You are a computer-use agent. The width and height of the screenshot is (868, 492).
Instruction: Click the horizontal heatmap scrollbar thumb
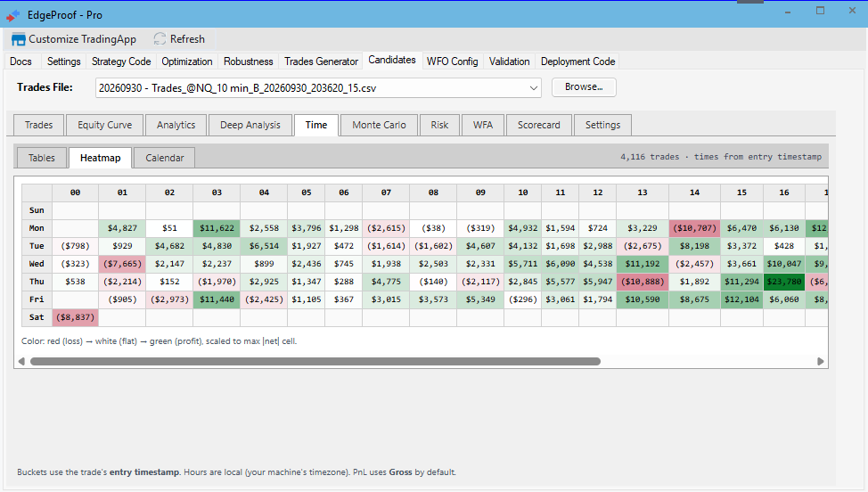point(315,361)
